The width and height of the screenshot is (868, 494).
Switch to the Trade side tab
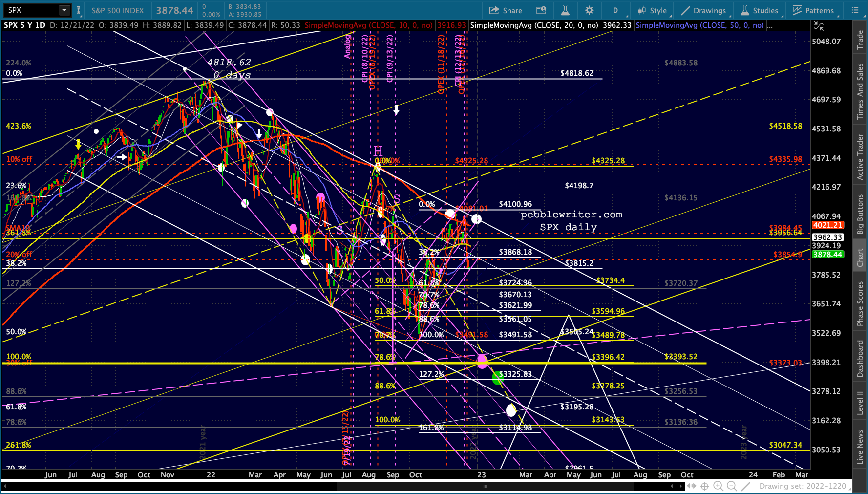pyautogui.click(x=860, y=40)
